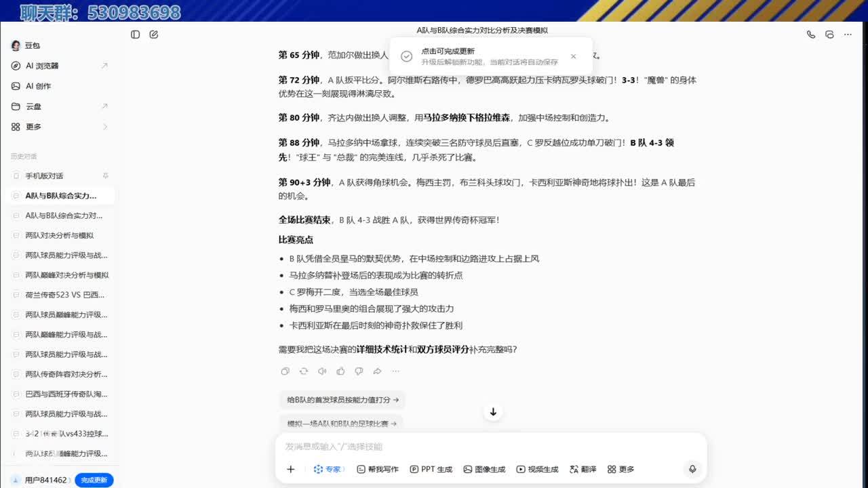Share the response using the share icon
868x488 pixels.
tap(377, 371)
